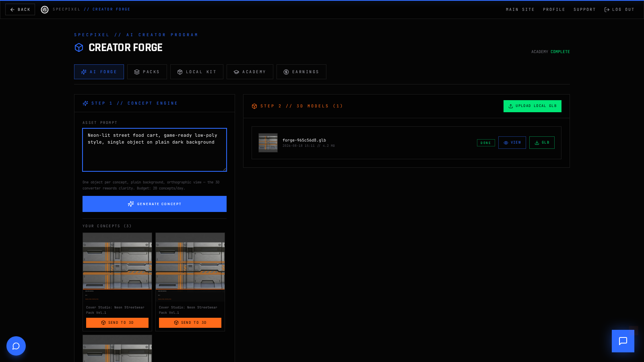This screenshot has height=362, width=644.
Task: View the forge-965c56d8.glb model
Action: 512,142
